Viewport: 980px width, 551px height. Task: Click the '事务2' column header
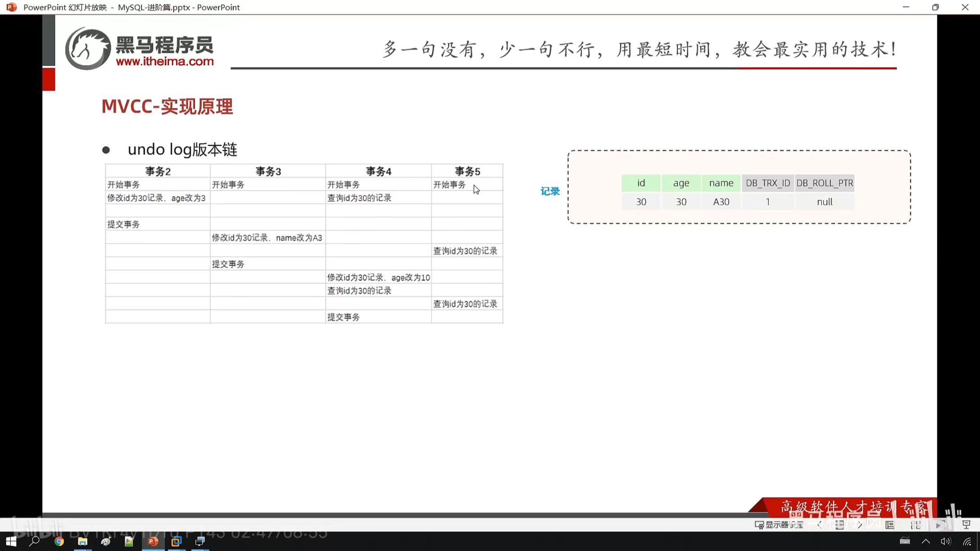[x=158, y=171]
